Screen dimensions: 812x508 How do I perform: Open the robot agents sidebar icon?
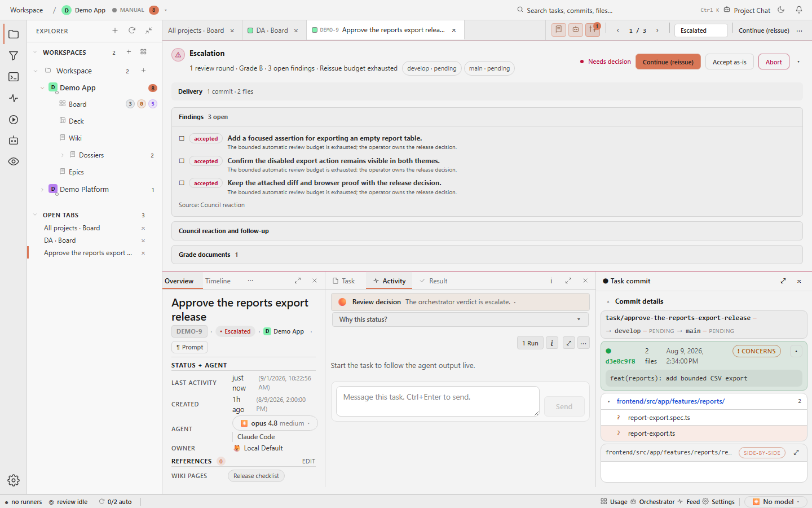pos(14,141)
